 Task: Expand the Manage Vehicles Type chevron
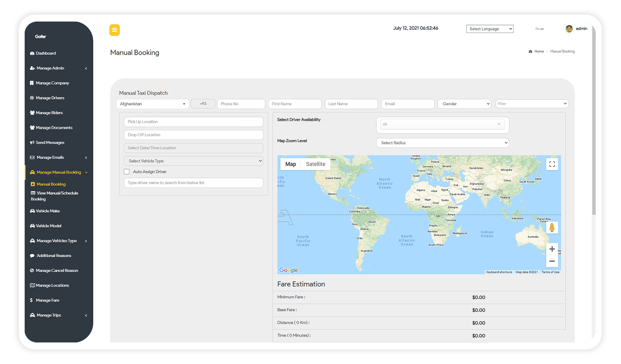click(86, 241)
